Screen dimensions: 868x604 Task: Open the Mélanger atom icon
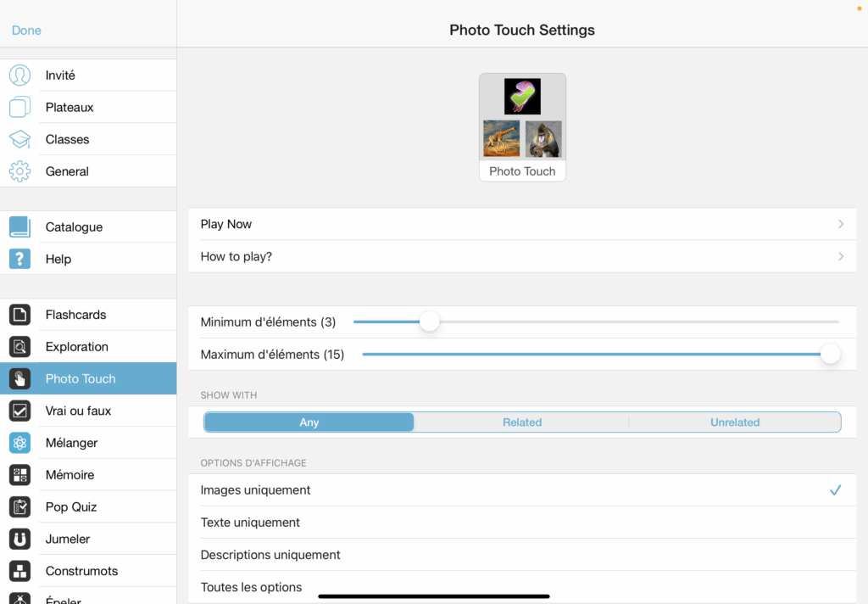(x=20, y=443)
